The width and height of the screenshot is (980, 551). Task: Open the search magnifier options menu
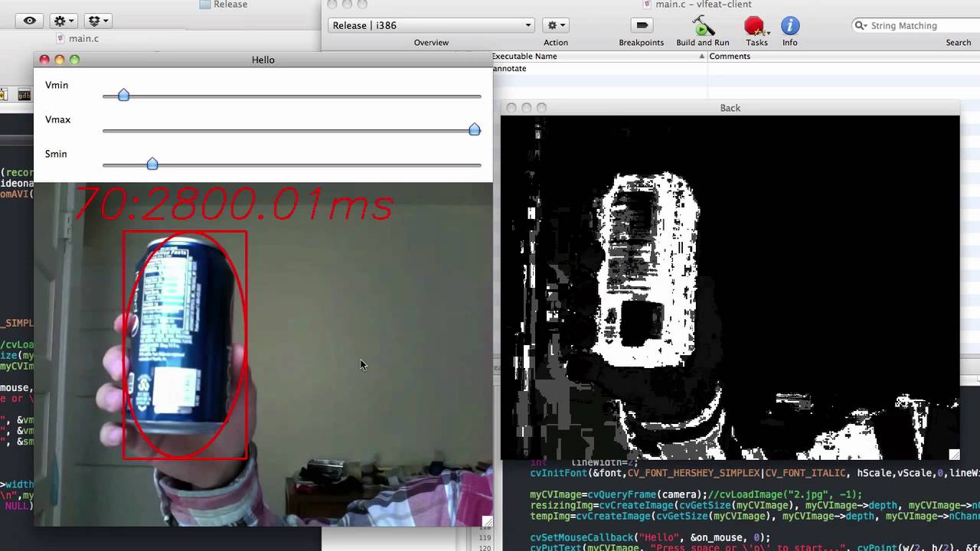pyautogui.click(x=861, y=25)
